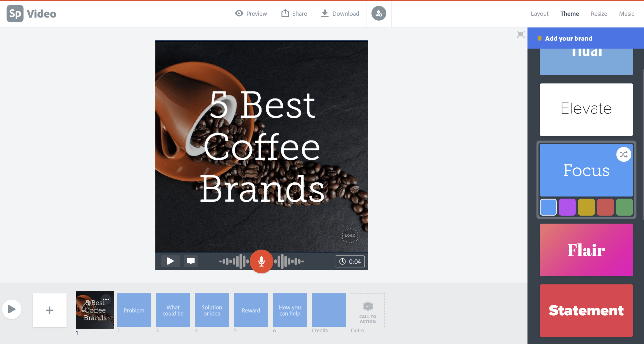This screenshot has height=344, width=644.
Task: Open the Resize tab
Action: [x=599, y=14]
